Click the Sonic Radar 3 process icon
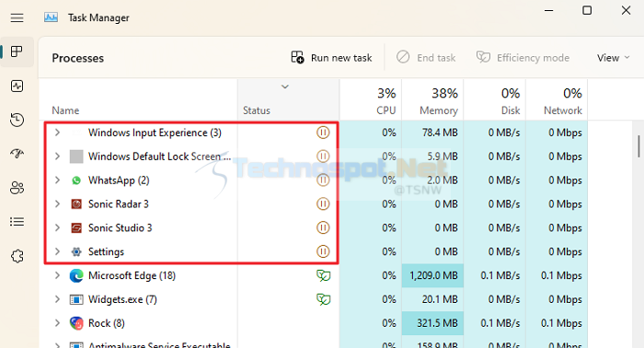This screenshot has height=348, width=644. tap(76, 203)
